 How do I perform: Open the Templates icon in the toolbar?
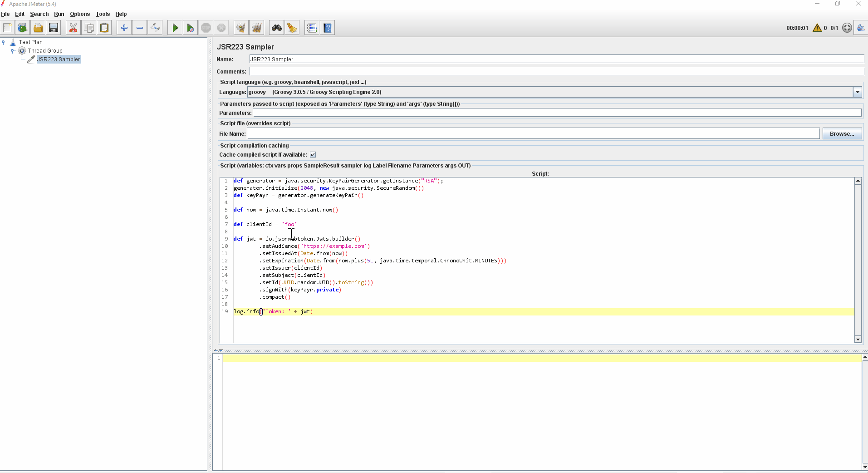click(22, 27)
